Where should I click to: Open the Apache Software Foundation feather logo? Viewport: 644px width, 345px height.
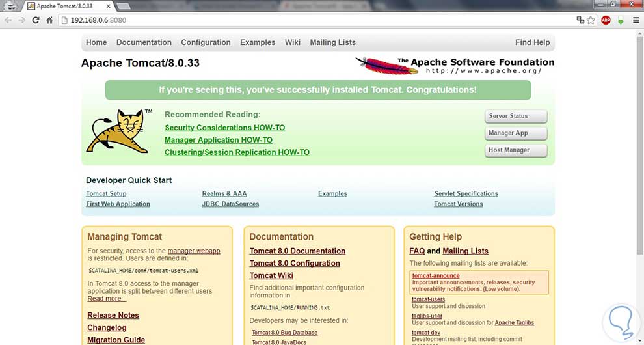point(455,66)
